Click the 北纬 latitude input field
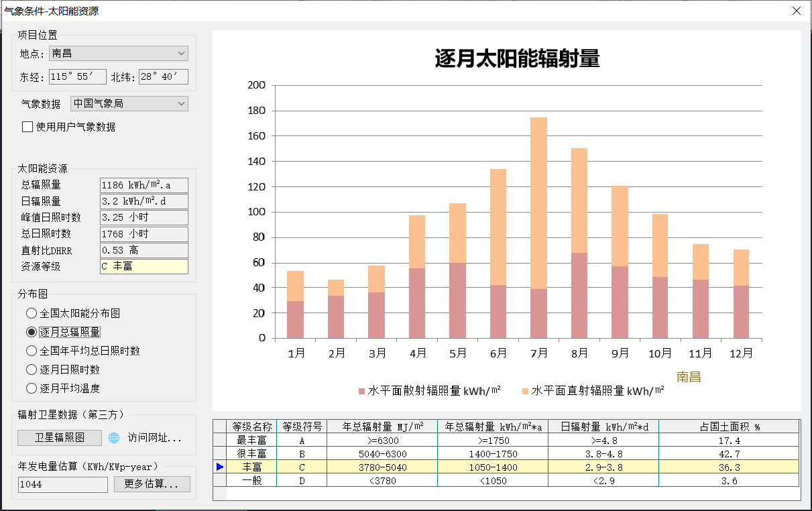The image size is (812, 511). pyautogui.click(x=163, y=77)
